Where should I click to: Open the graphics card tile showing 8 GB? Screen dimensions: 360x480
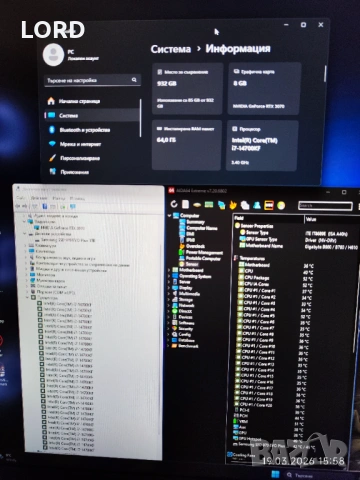pyautogui.click(x=264, y=89)
